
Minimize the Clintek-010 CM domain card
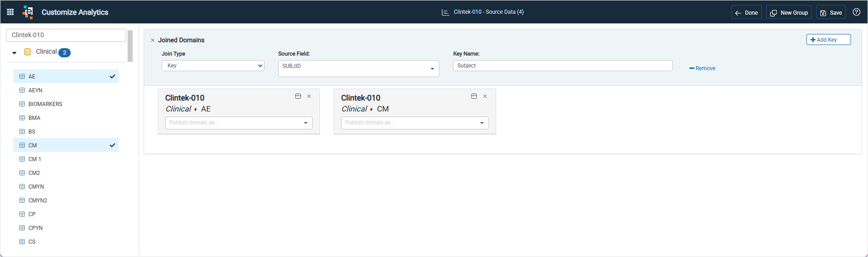pyautogui.click(x=474, y=96)
